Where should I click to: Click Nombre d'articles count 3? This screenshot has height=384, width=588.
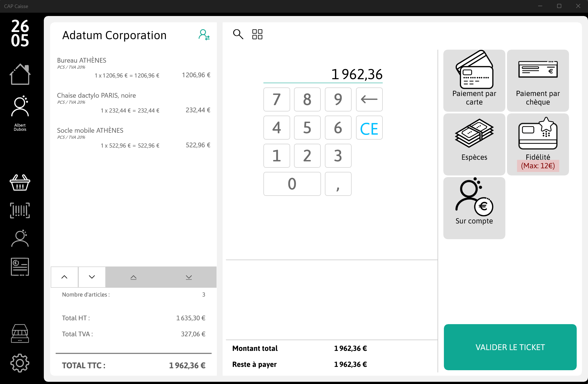click(x=204, y=295)
